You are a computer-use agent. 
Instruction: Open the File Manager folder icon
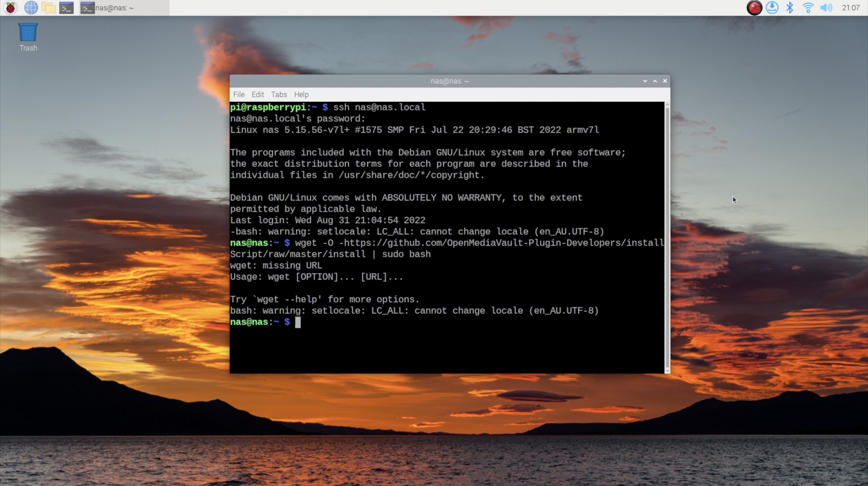pos(48,7)
